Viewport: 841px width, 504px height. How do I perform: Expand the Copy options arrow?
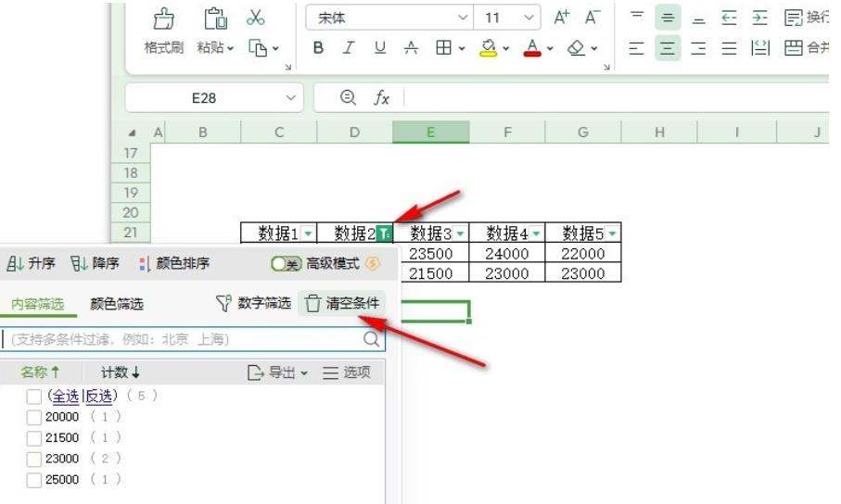tap(275, 48)
